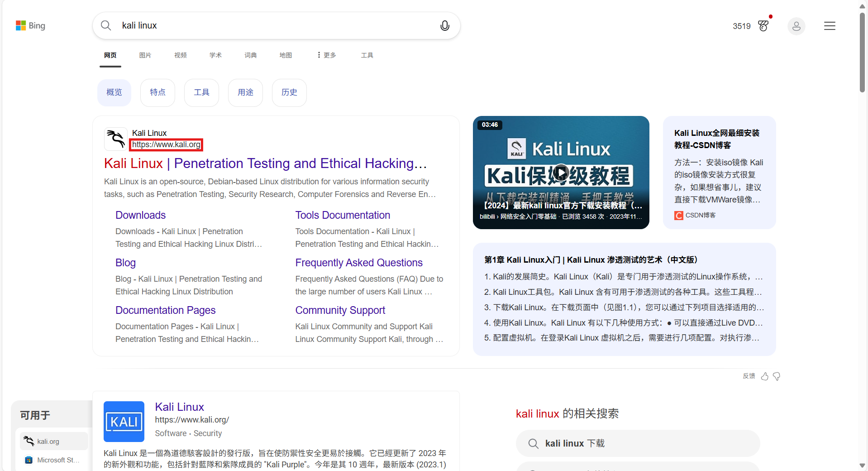Select kali.org in 可用于 list
The height and width of the screenshot is (471, 868).
54,441
